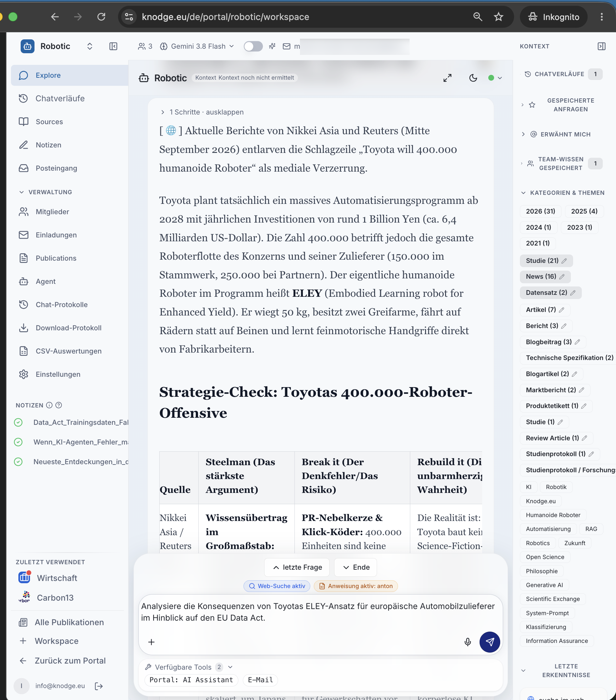The image size is (616, 700).
Task: Toggle Web-Suche aktiv chip
Action: point(277,586)
